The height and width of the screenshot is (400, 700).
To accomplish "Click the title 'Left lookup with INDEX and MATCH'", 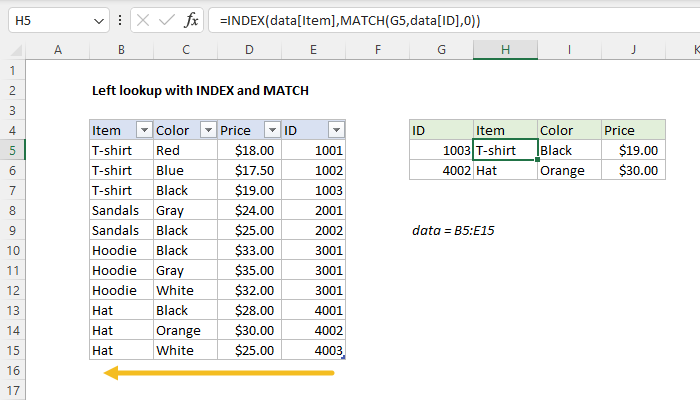I will (200, 91).
